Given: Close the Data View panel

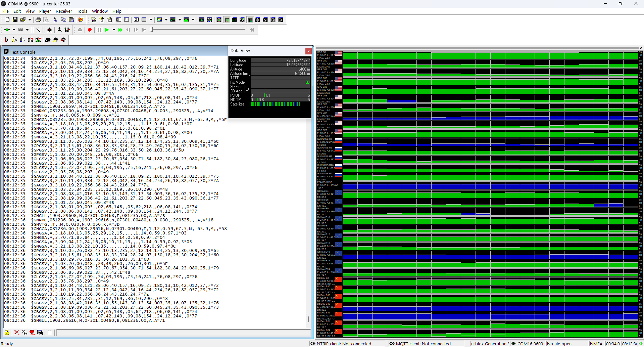Looking at the screenshot, I should coord(308,51).
